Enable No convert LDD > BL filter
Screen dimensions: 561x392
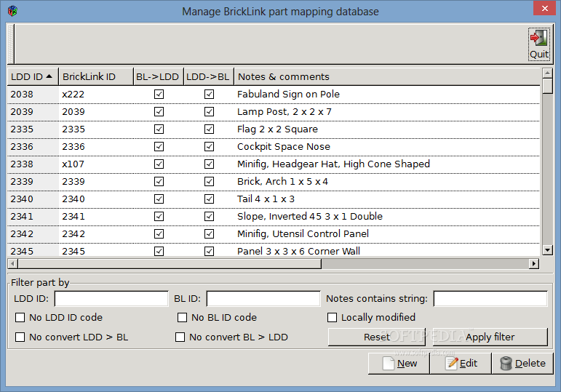(20, 337)
